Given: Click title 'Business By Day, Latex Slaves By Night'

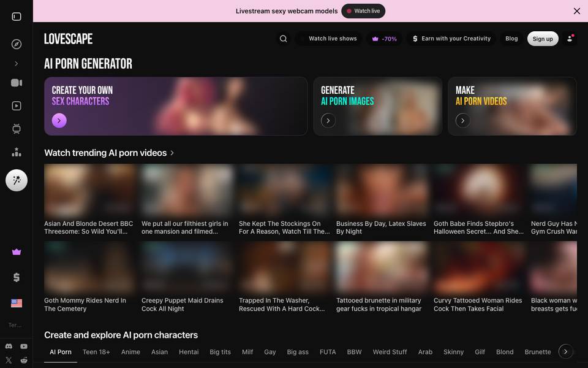Looking at the screenshot, I should [x=381, y=228].
